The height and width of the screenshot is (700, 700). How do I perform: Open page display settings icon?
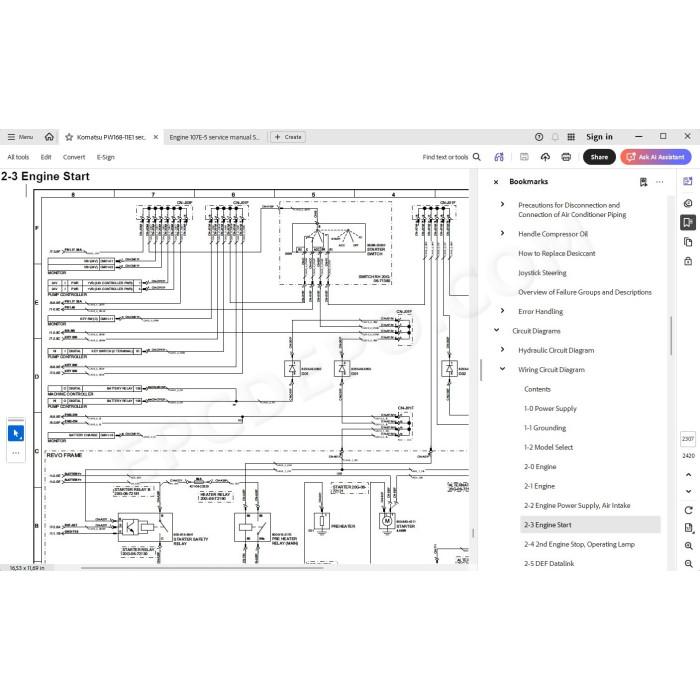tap(688, 528)
